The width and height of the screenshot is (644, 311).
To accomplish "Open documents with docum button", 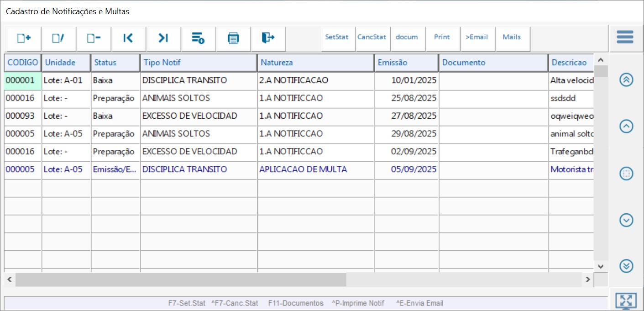I will [x=407, y=37].
